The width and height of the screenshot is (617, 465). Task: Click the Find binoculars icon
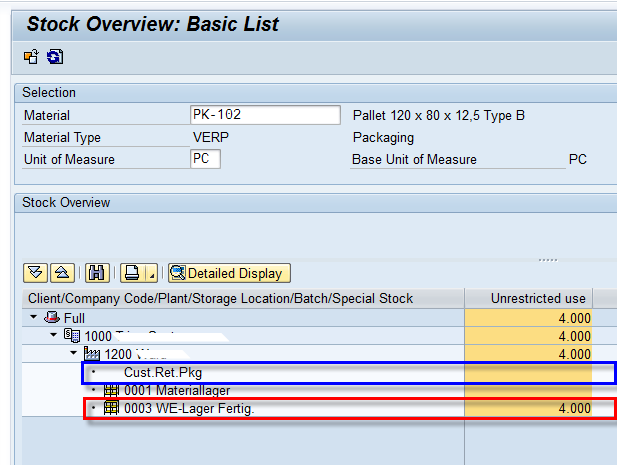pos(97,273)
